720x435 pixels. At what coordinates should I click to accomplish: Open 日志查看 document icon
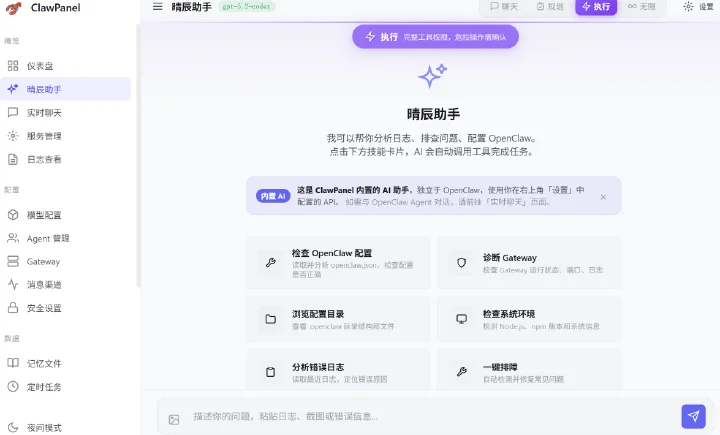tap(13, 159)
